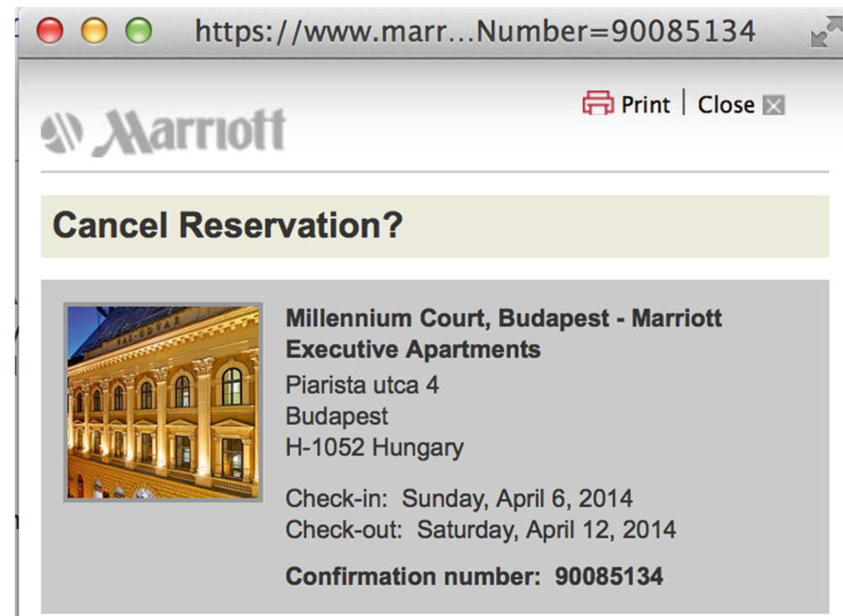Click the Print link text
Image resolution: width=843 pixels, height=616 pixels.
click(x=645, y=104)
